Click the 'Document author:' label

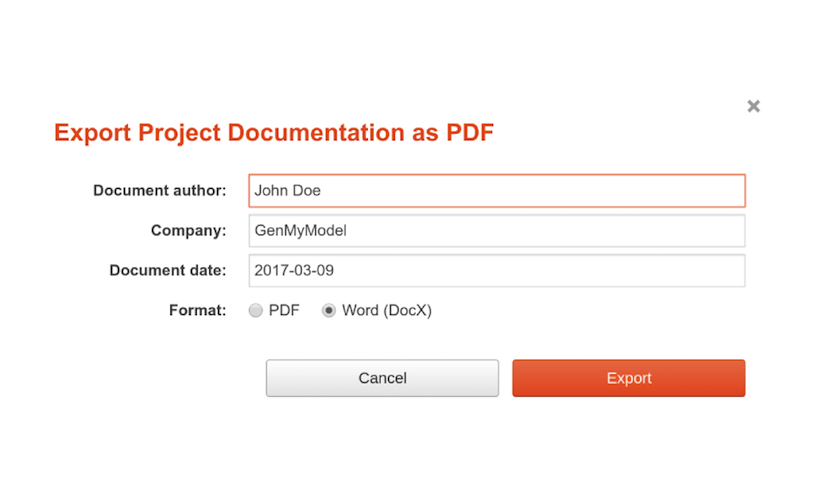tap(160, 190)
